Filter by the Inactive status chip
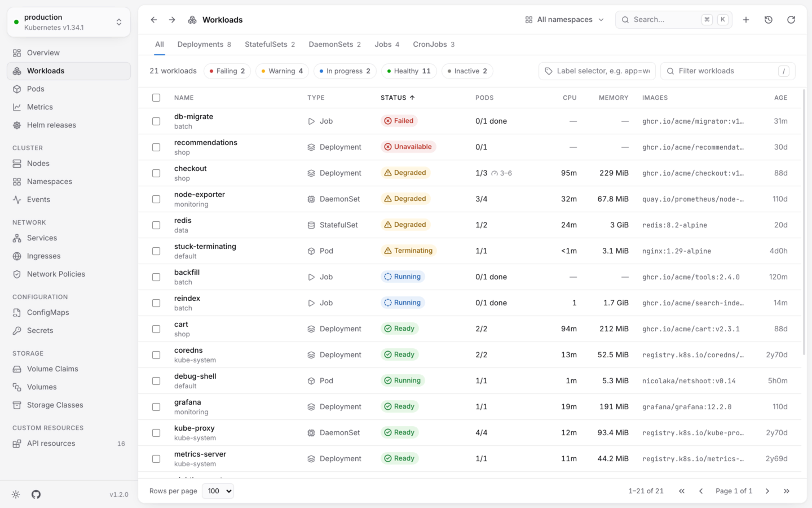The image size is (812, 508). pos(467,71)
